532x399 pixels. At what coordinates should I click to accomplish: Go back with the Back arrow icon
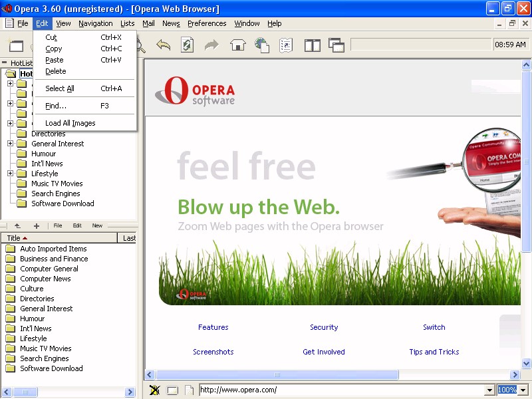(163, 45)
